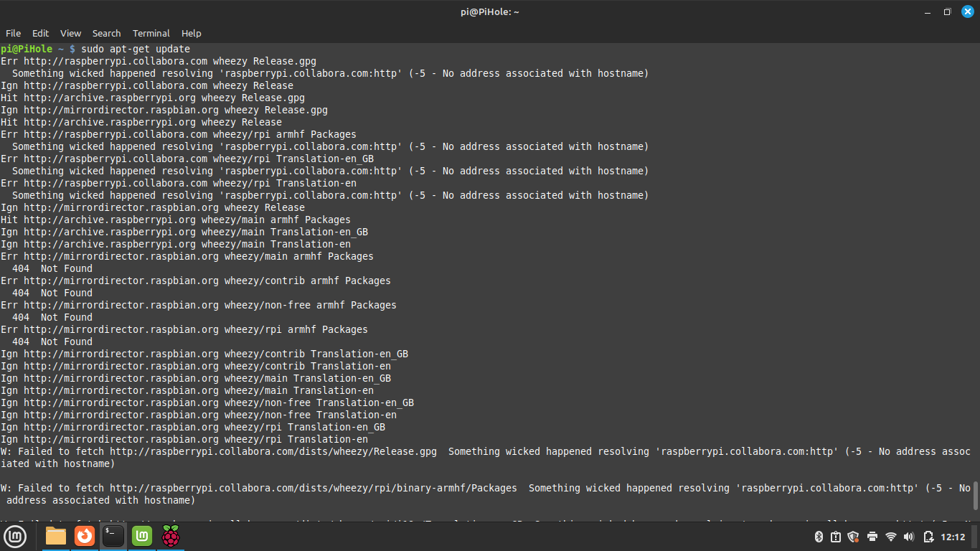Image resolution: width=980 pixels, height=551 pixels.
Task: Click line 'Ign raspberrypi.collabora.com wheezy Release'
Action: tap(147, 85)
